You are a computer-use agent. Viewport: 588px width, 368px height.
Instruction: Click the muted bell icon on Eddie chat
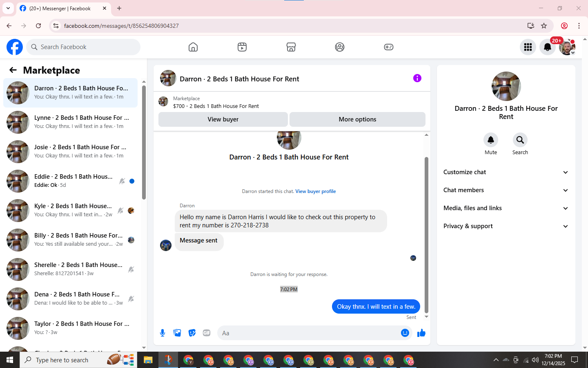click(x=122, y=181)
